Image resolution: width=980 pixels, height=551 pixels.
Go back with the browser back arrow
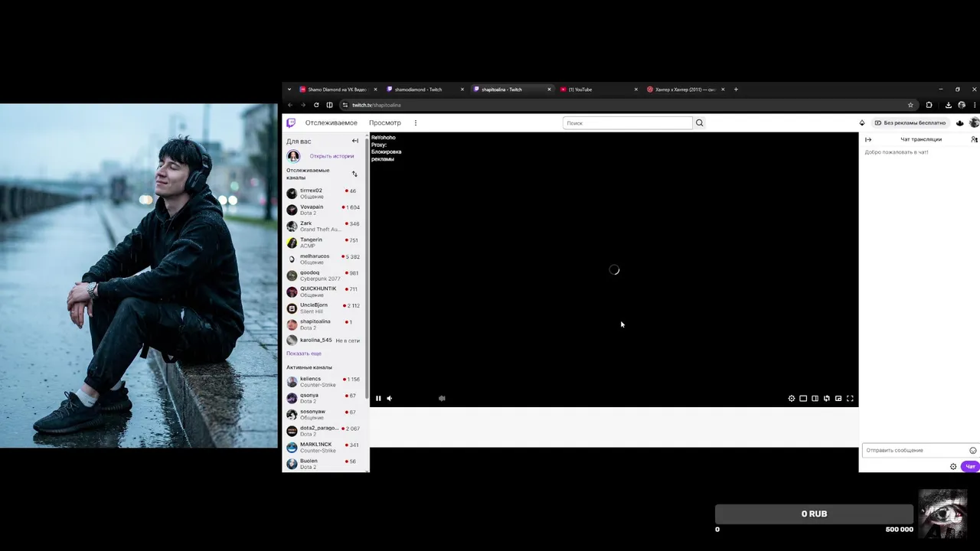tap(290, 105)
